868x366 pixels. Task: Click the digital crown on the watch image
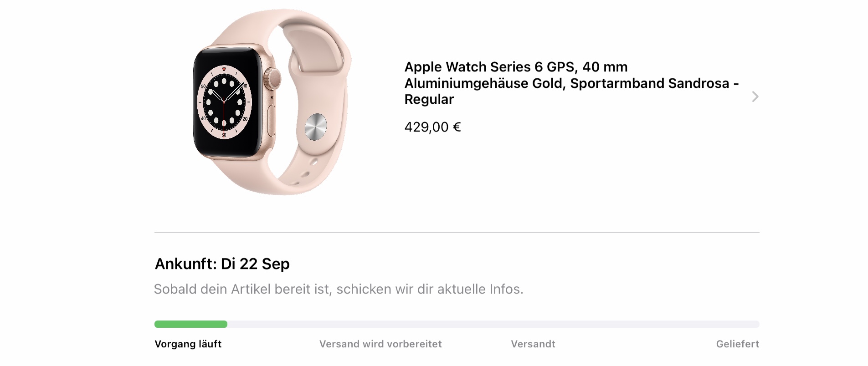click(x=273, y=79)
